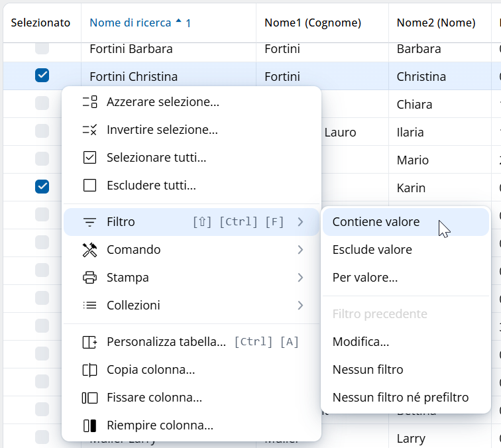Click the Filtro funnel lines icon
Image resolution: width=501 pixels, height=448 pixels.
coord(89,222)
